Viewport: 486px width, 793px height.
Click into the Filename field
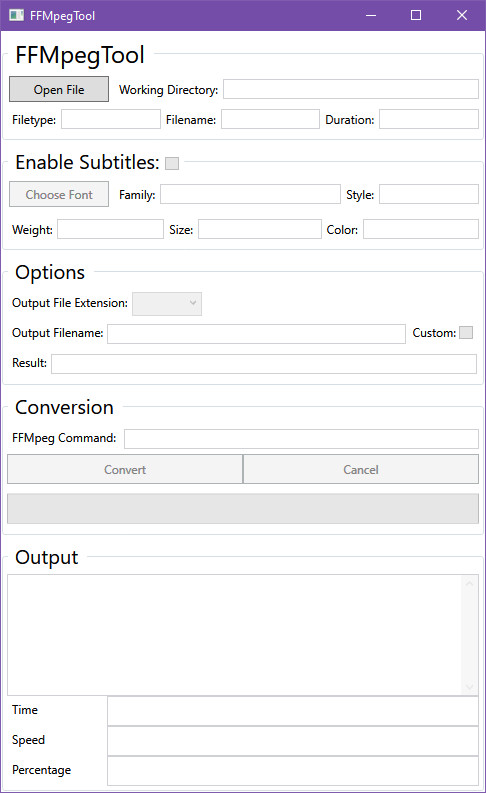[x=270, y=119]
